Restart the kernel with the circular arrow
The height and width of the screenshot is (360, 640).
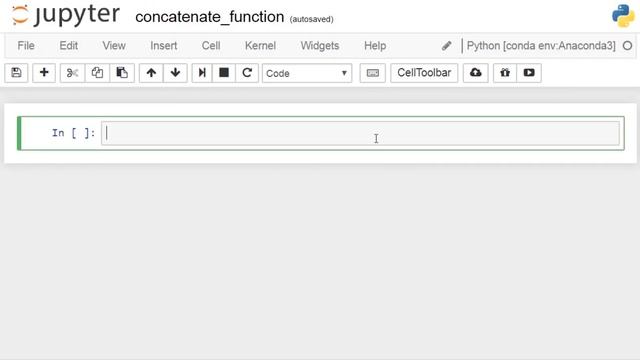click(247, 73)
